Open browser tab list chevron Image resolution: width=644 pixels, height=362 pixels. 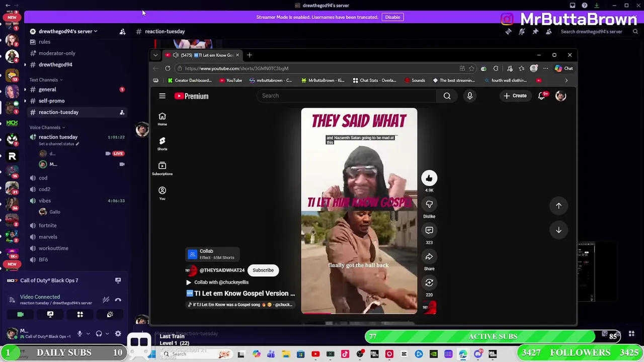(155, 55)
